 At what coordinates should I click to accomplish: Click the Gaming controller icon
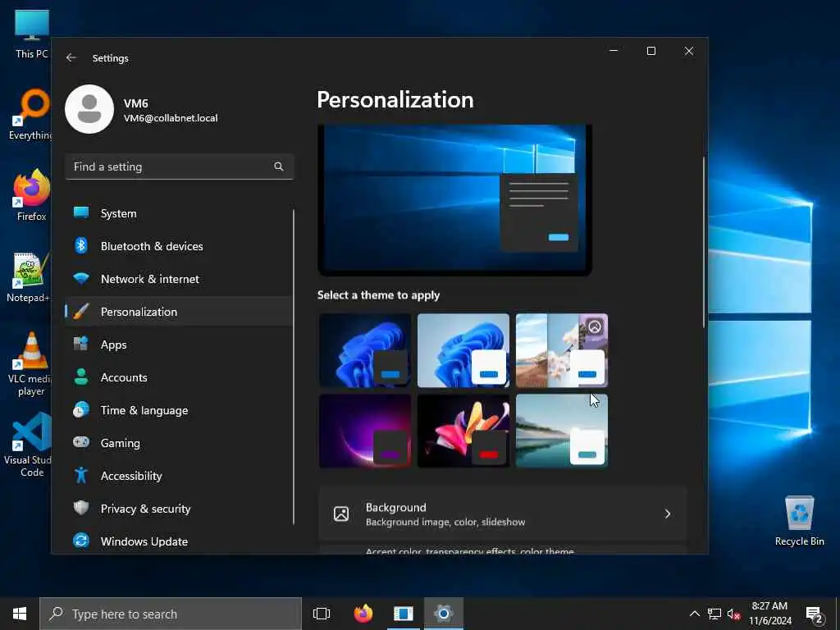click(x=81, y=442)
